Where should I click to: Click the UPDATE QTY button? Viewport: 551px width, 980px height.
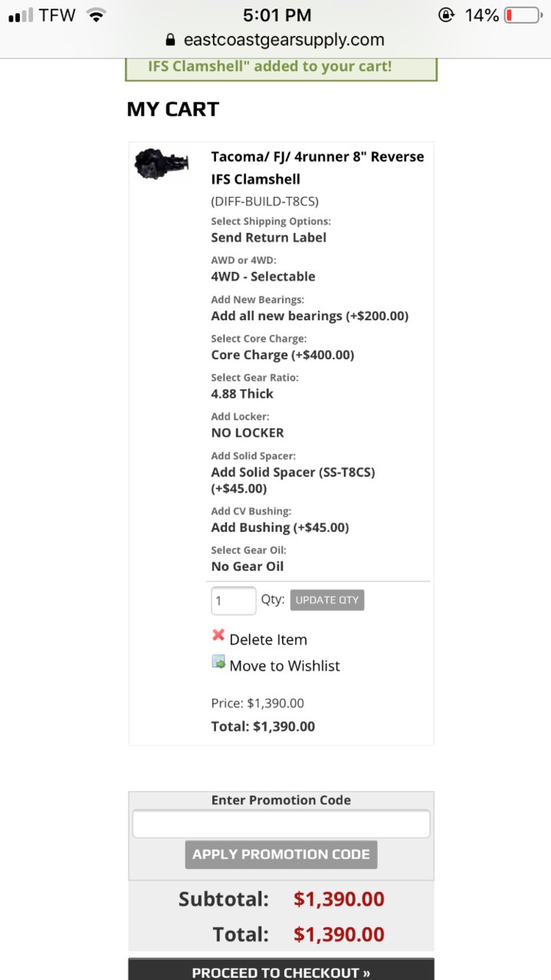[327, 600]
